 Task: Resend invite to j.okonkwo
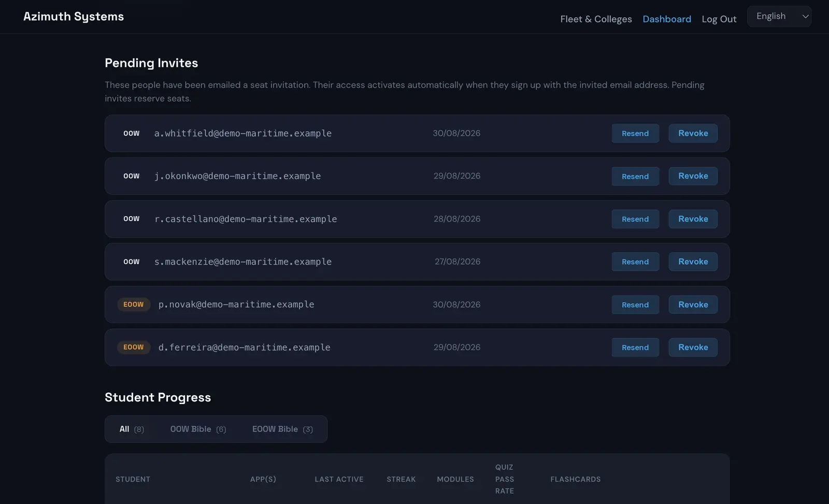click(635, 176)
